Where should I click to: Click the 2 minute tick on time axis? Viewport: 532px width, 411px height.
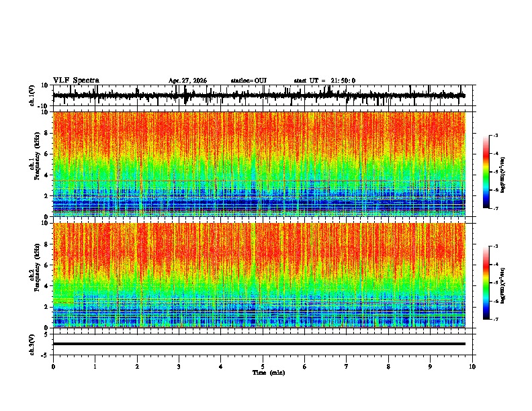tap(137, 367)
